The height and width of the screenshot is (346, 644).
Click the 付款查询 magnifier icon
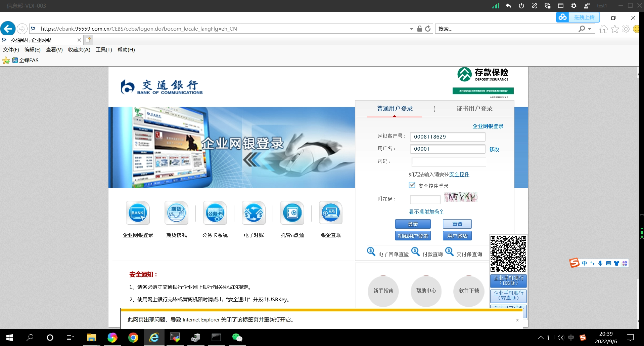416,252
